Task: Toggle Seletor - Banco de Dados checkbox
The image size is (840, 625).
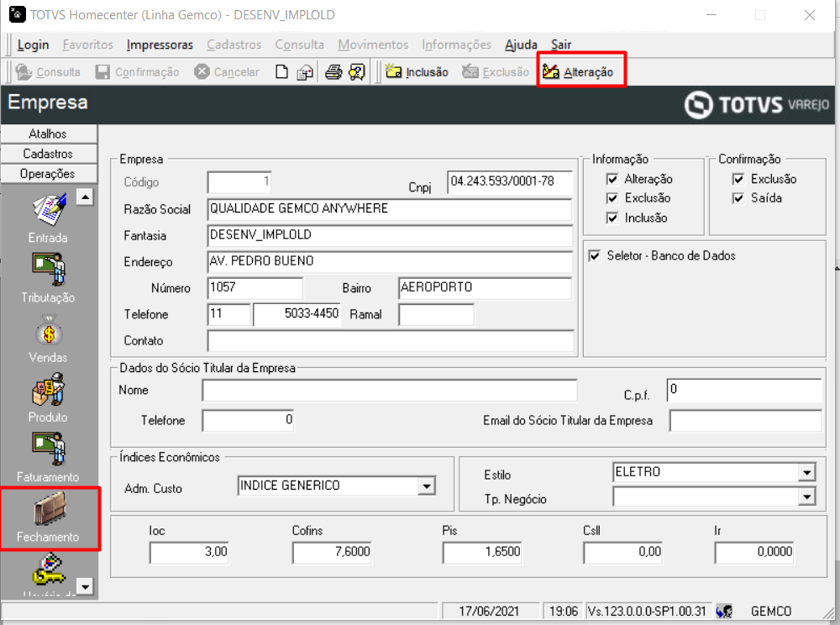Action: click(595, 256)
